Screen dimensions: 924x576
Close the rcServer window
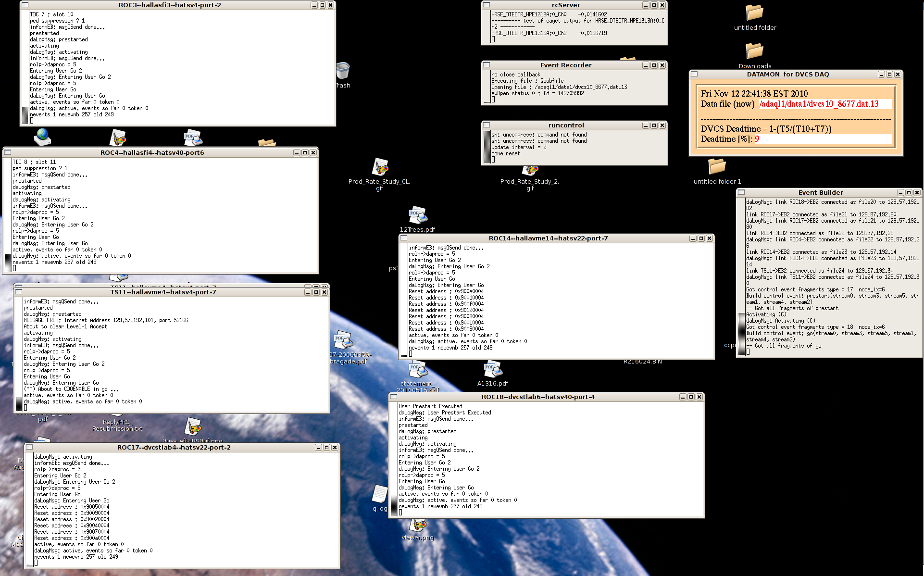[662, 5]
